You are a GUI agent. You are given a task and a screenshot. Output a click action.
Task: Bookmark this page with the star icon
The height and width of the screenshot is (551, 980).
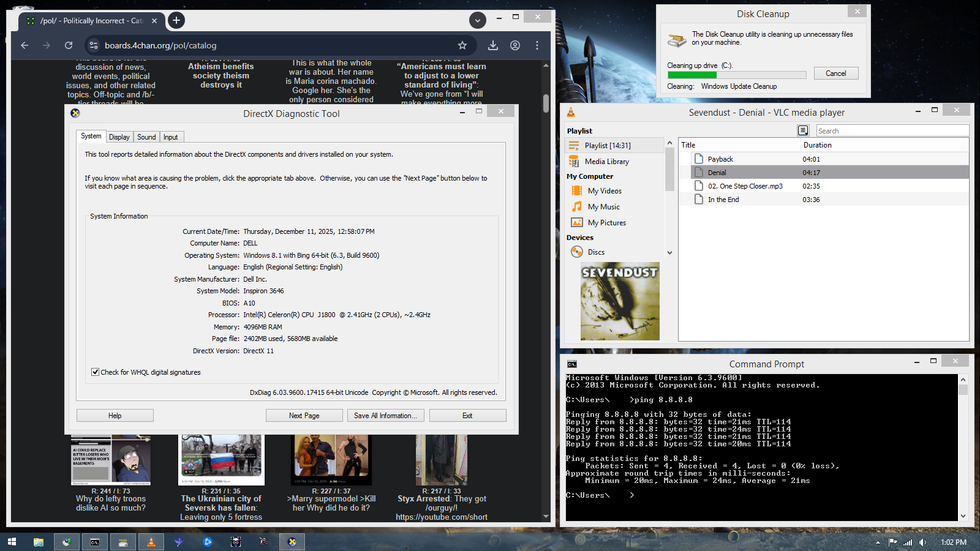pyautogui.click(x=462, y=45)
